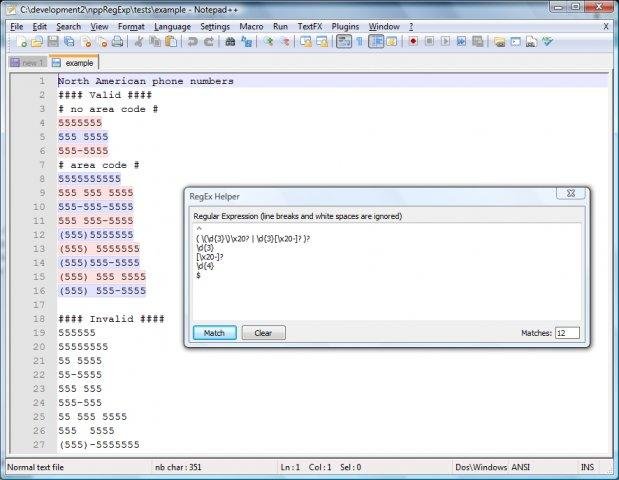This screenshot has height=480, width=619.
Task: Open the Window menu
Action: point(384,26)
